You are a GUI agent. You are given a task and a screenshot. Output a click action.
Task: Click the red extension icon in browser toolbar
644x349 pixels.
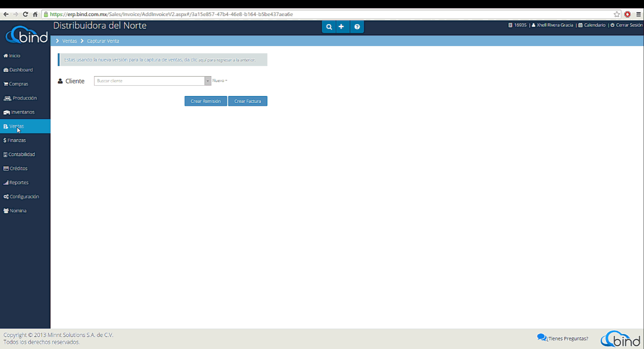point(628,14)
